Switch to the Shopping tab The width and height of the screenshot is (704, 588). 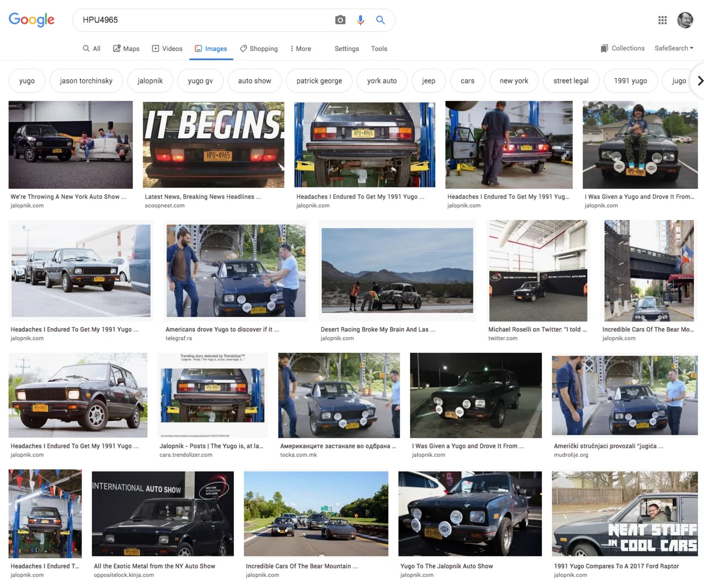[x=259, y=48]
